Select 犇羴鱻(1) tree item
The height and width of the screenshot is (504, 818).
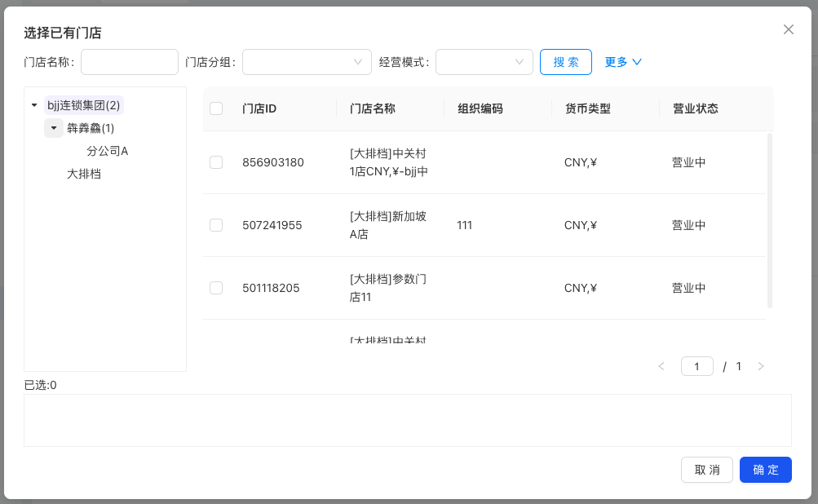point(91,128)
